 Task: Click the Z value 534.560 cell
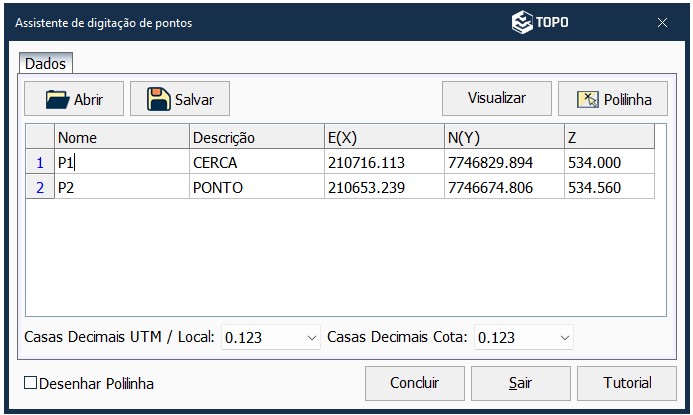[608, 187]
